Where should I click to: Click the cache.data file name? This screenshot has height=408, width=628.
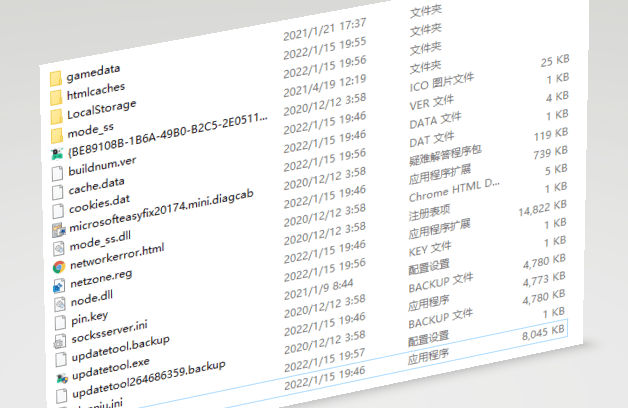pos(98,184)
